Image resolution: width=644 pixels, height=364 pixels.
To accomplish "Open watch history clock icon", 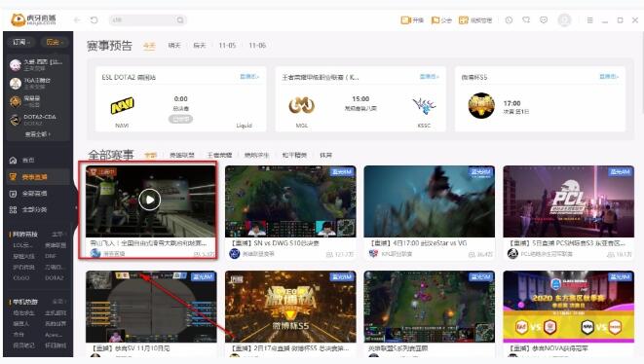I will [x=509, y=19].
